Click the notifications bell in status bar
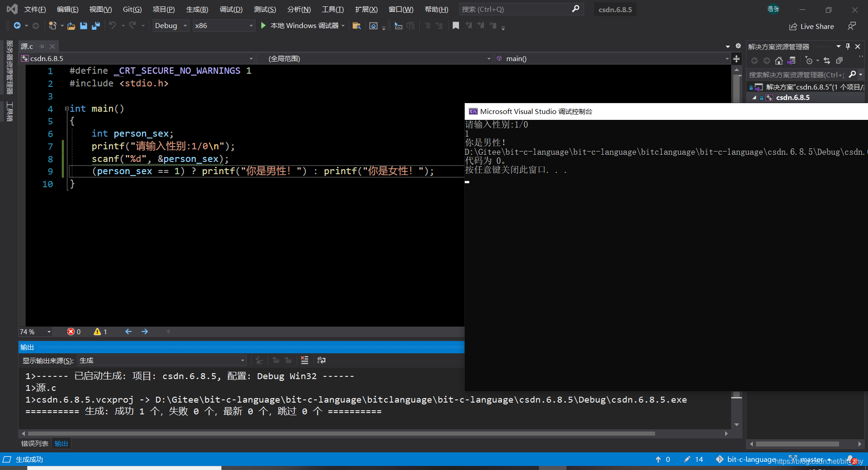868x470 pixels. click(851, 460)
